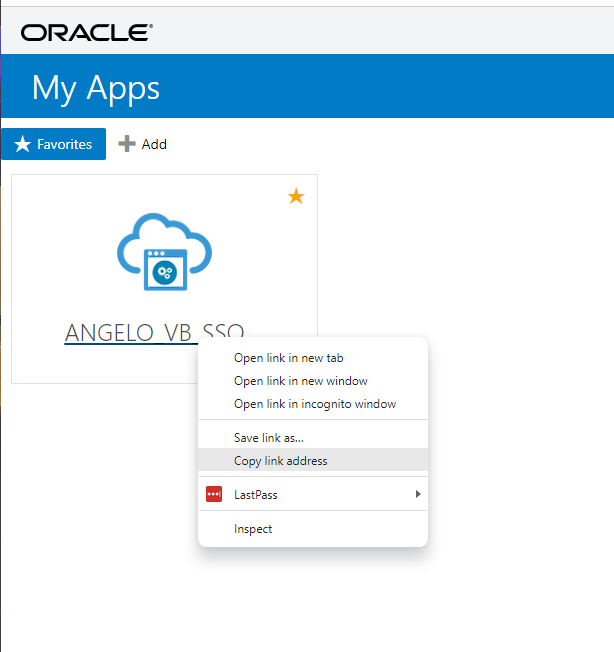Choose Inspect from context menu
614x652 pixels.
click(313, 529)
